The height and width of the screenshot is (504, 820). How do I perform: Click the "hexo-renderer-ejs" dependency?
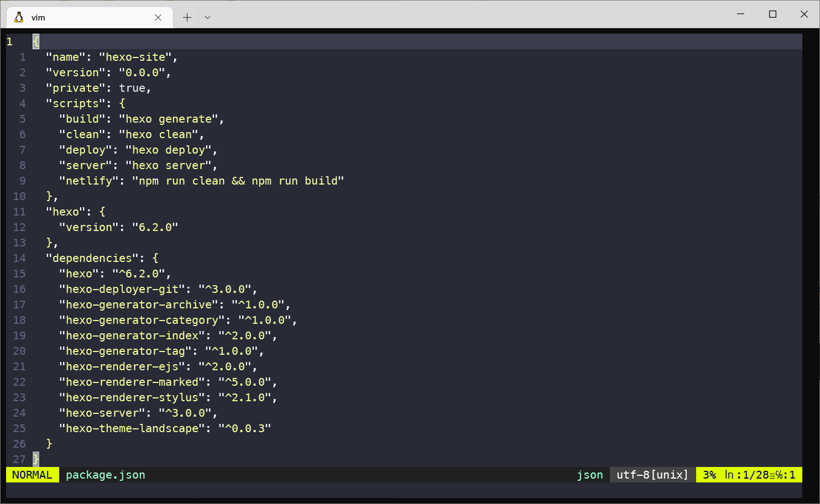click(122, 366)
